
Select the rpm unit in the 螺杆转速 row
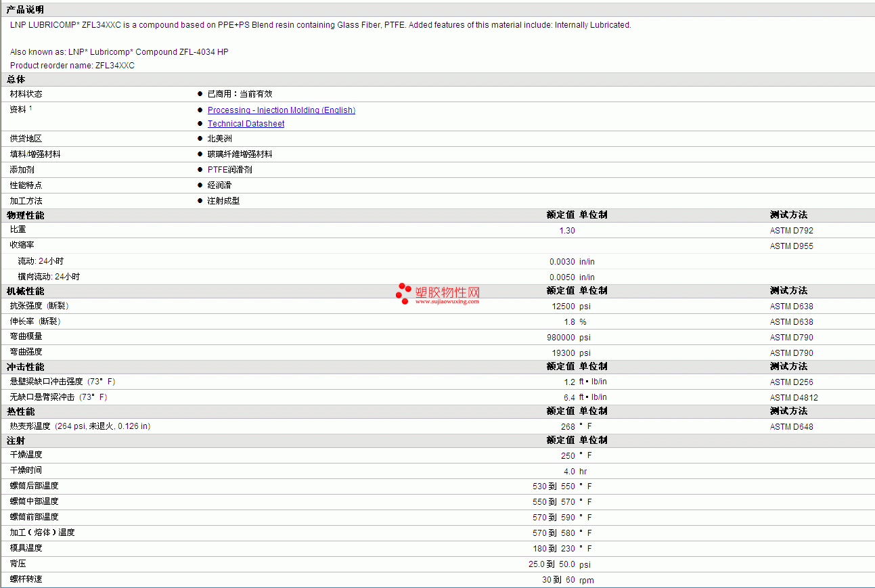coord(587,581)
